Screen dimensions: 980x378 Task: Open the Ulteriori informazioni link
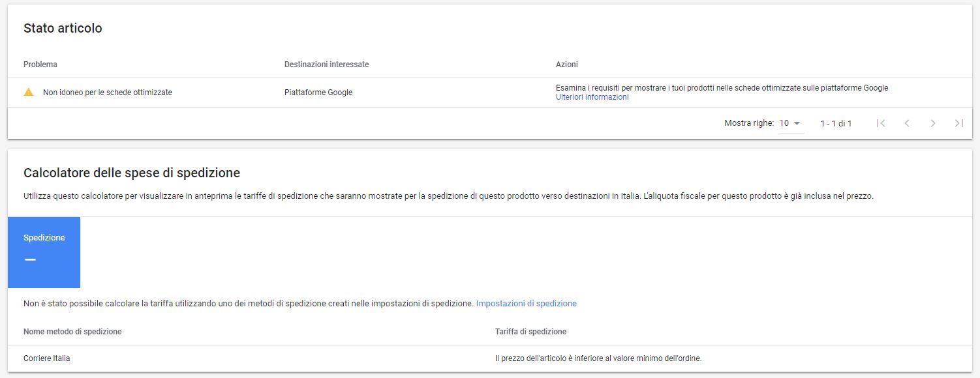[592, 97]
